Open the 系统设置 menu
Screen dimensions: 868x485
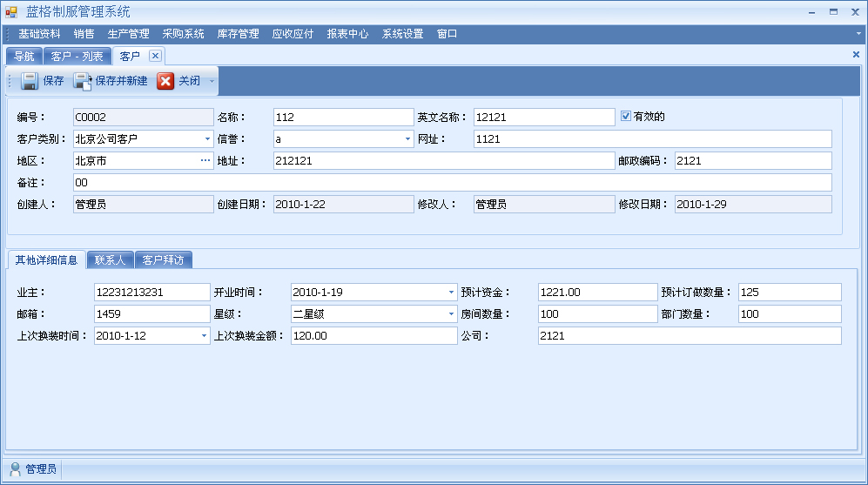coord(403,34)
